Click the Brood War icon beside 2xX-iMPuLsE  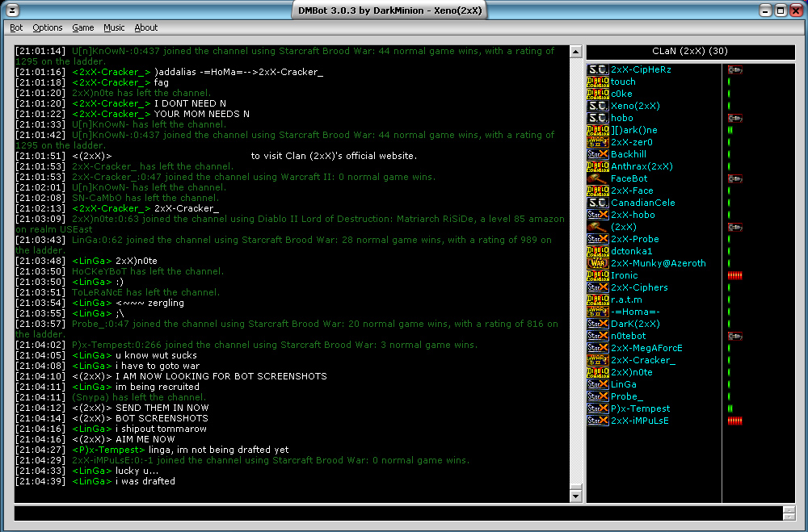(598, 421)
